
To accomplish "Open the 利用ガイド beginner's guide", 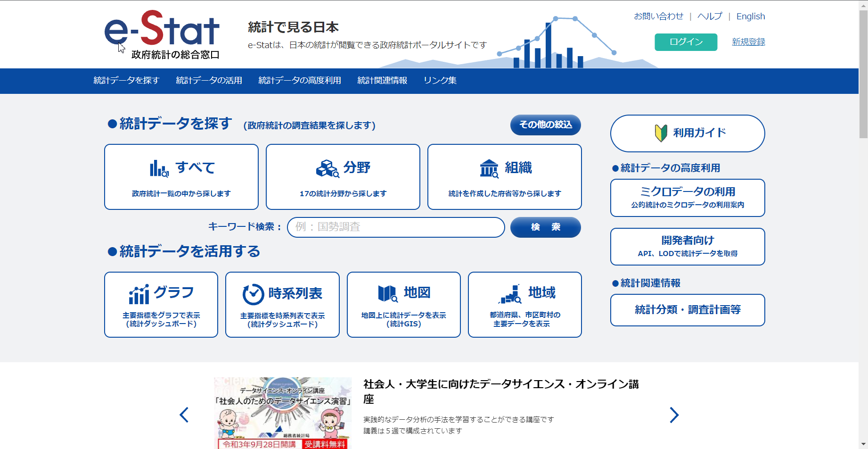I will [687, 133].
